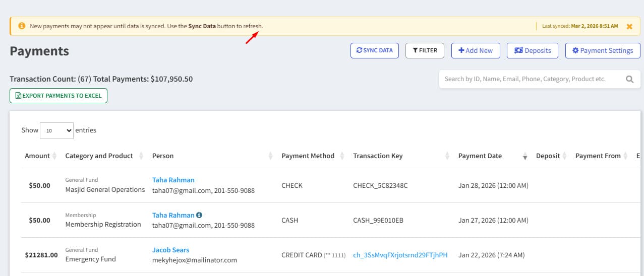Export payments to Excel

point(58,96)
